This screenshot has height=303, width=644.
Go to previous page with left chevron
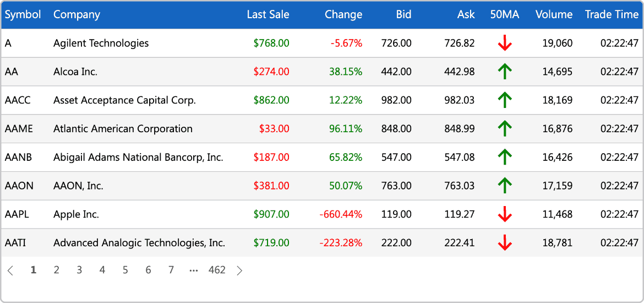(x=10, y=270)
